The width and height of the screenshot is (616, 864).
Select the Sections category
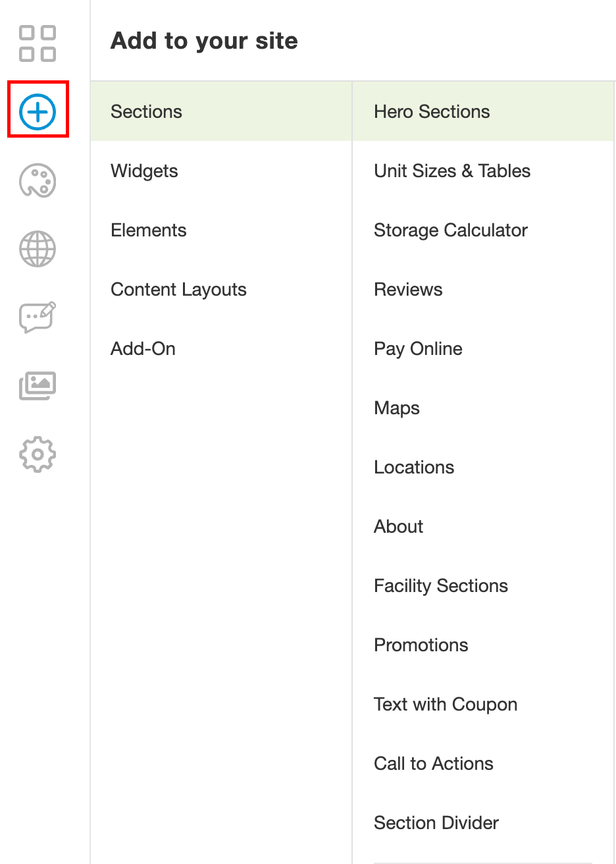(x=147, y=112)
